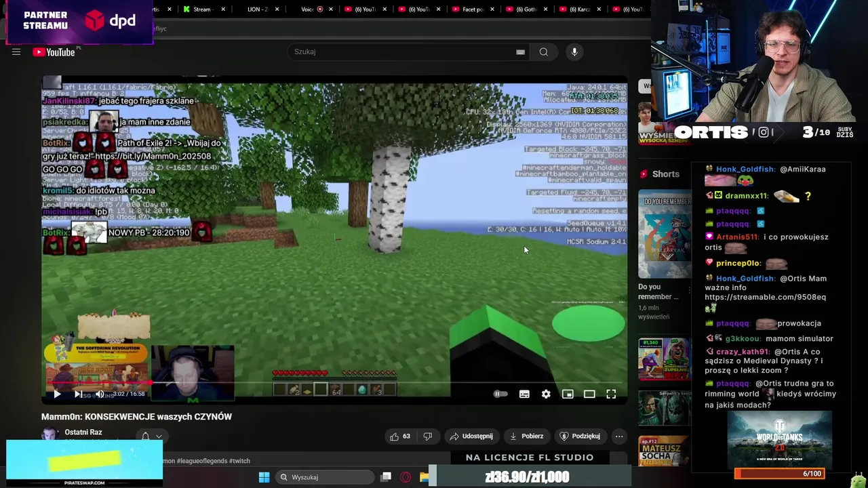The width and height of the screenshot is (868, 488).
Task: Click g3kkoou chat username
Action: pyautogui.click(x=743, y=339)
